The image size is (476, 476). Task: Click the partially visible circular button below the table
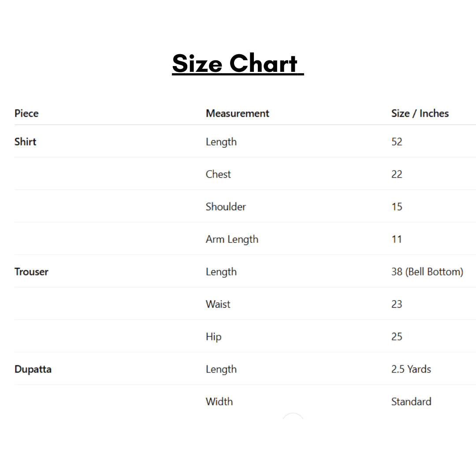(293, 416)
